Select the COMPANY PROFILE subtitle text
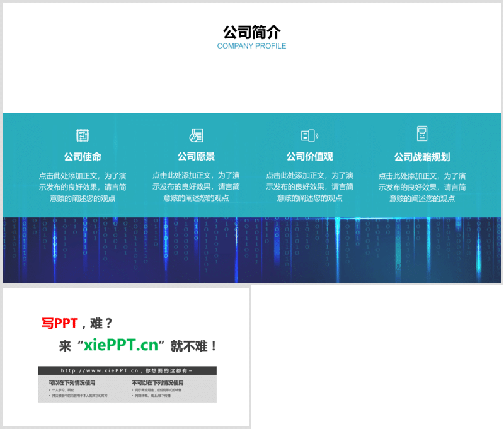The image size is (504, 429). [x=251, y=46]
